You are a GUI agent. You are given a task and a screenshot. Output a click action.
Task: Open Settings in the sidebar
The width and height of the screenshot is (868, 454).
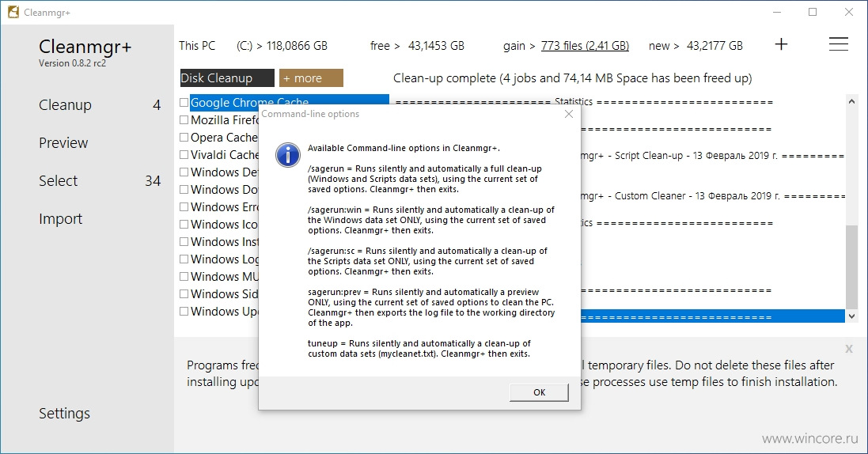click(64, 414)
